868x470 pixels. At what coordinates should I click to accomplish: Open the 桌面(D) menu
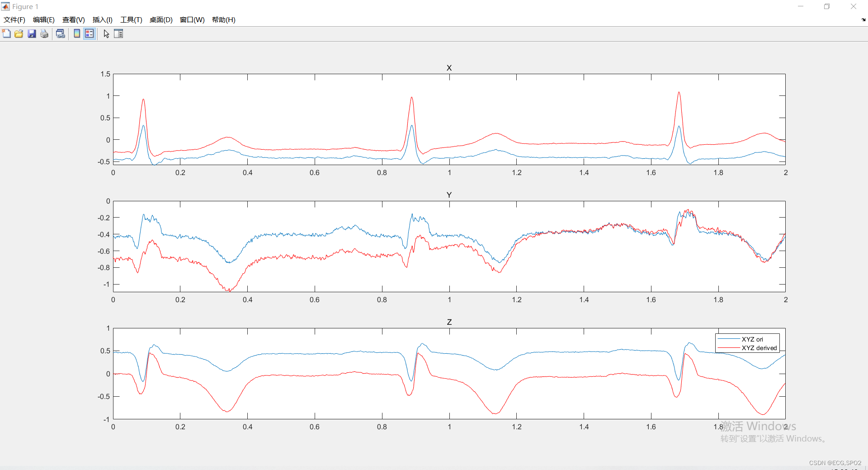tap(161, 19)
